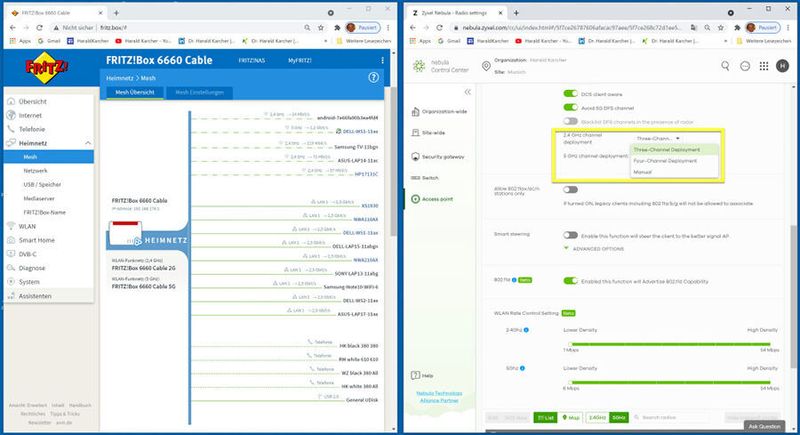The width and height of the screenshot is (800, 435).
Task: Select the Manual deployment option
Action: point(674,172)
